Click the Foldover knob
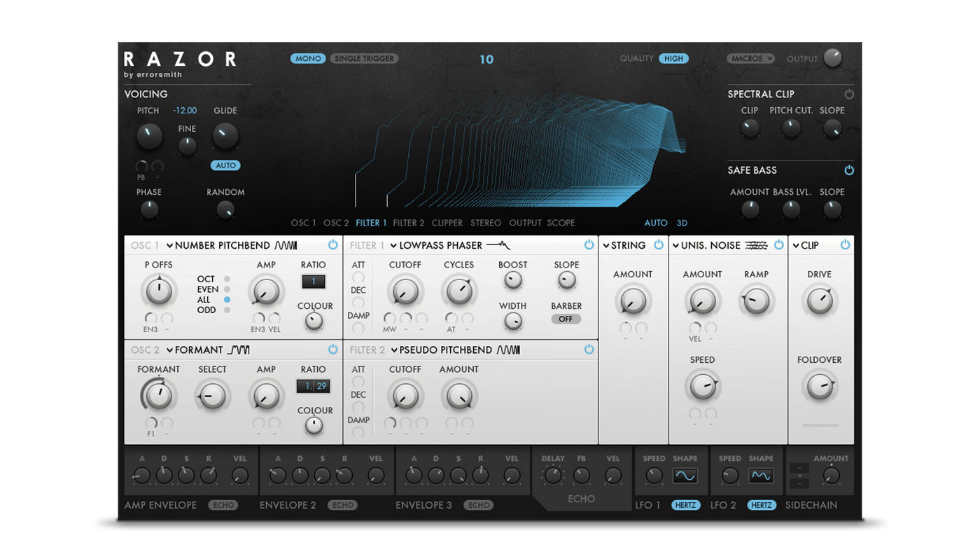 click(820, 387)
